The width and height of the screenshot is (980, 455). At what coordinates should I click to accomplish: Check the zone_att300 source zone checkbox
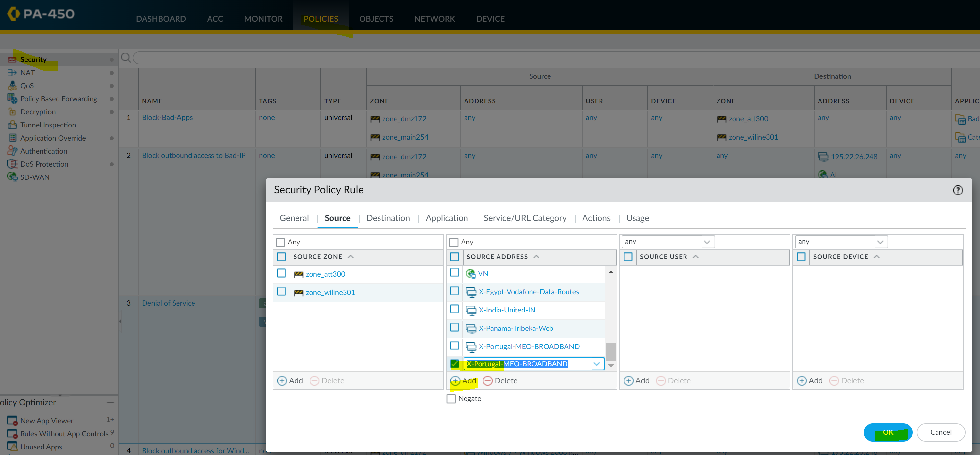pos(281,273)
